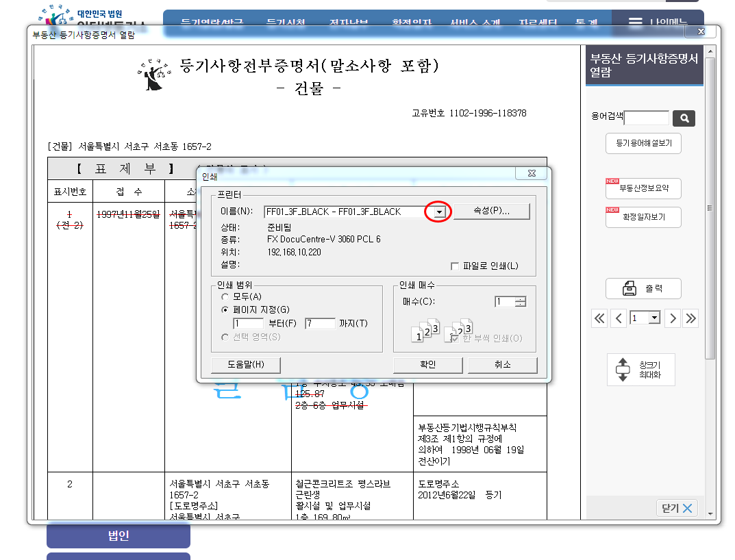Click the 까지(T) end page input field

[320, 323]
